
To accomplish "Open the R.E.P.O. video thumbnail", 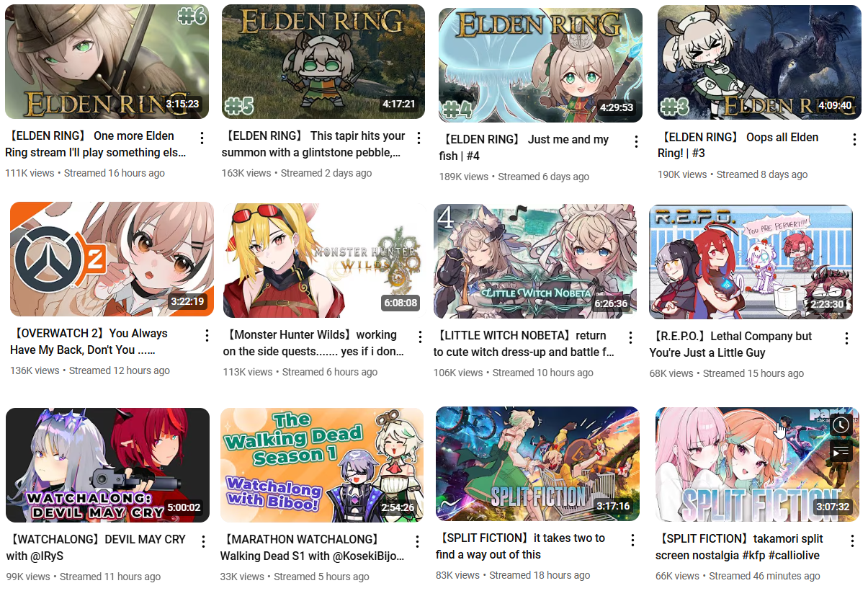I will click(x=751, y=262).
